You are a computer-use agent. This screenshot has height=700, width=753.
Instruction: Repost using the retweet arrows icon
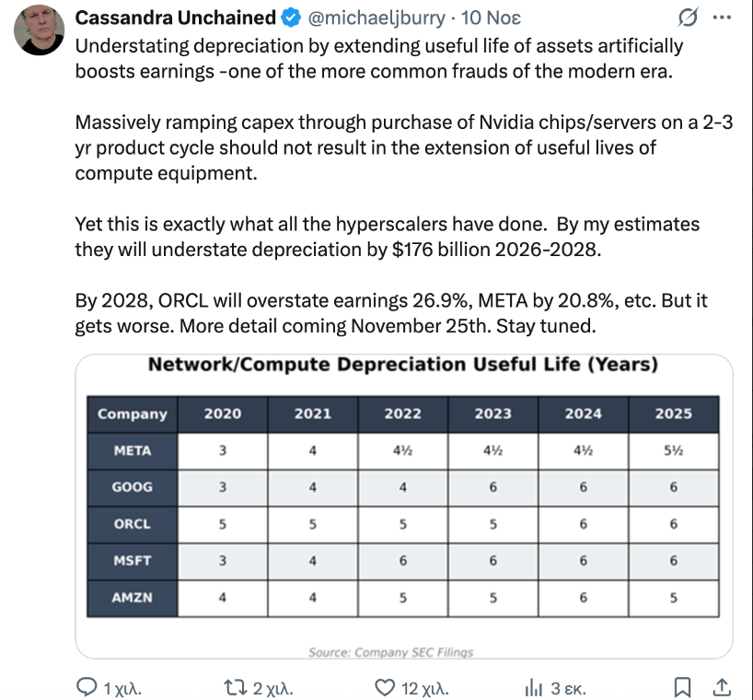(237, 687)
